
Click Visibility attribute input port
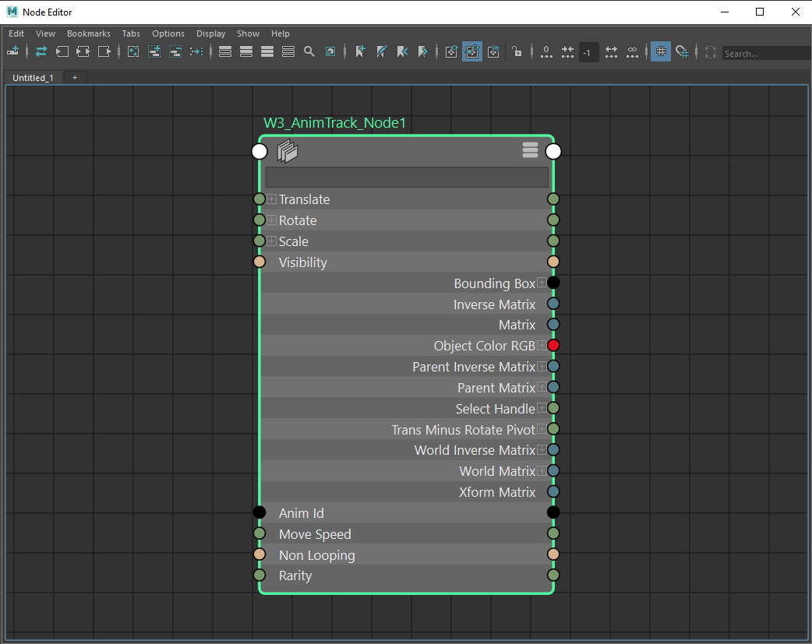[x=259, y=262]
